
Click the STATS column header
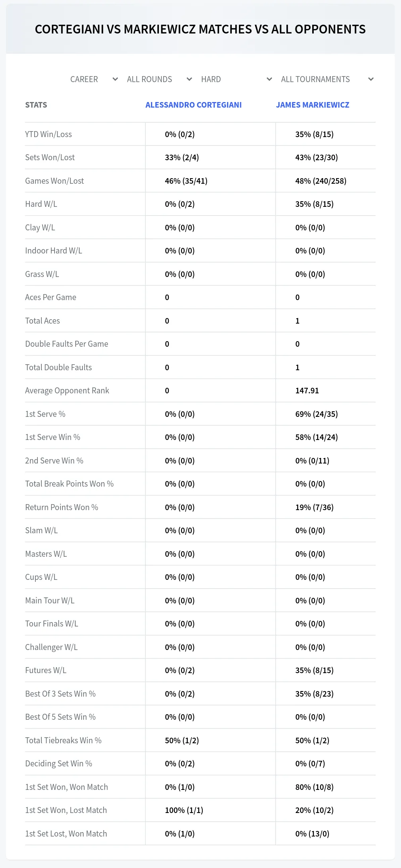36,105
